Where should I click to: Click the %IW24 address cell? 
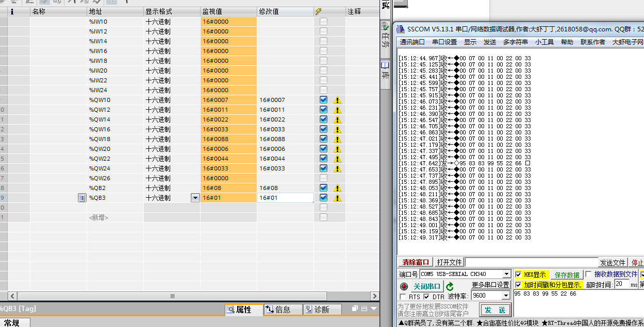(x=115, y=90)
